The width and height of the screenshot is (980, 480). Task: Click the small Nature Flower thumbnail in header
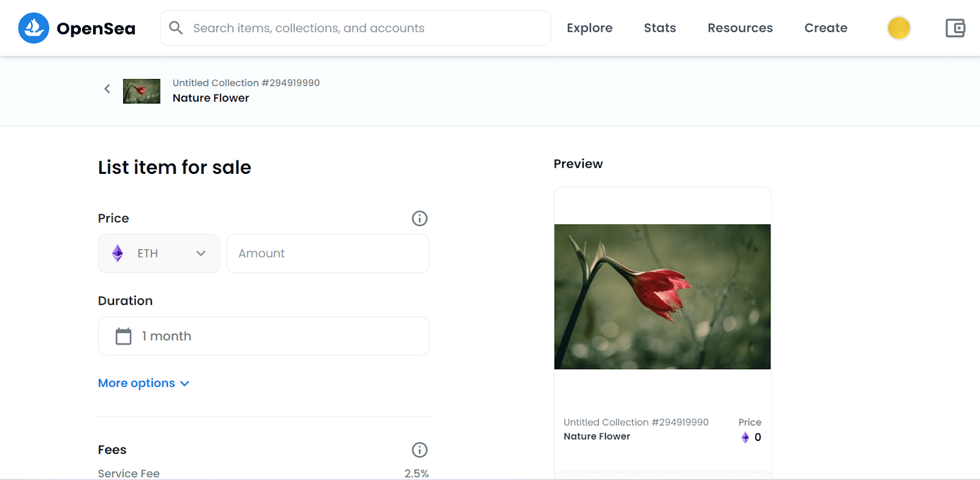click(x=141, y=91)
